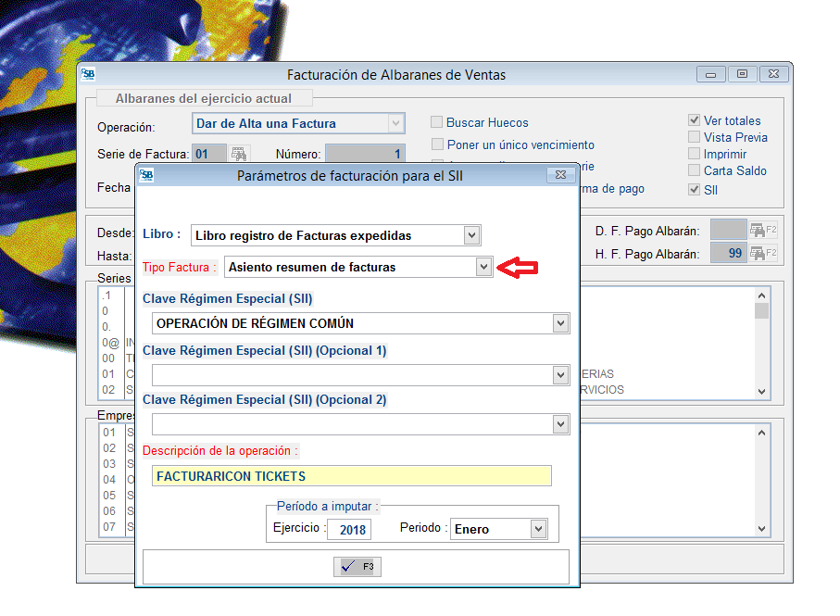This screenshot has width=840, height=616.
Task: Click the SB logo on the Facturación window title bar
Action: pos(87,74)
